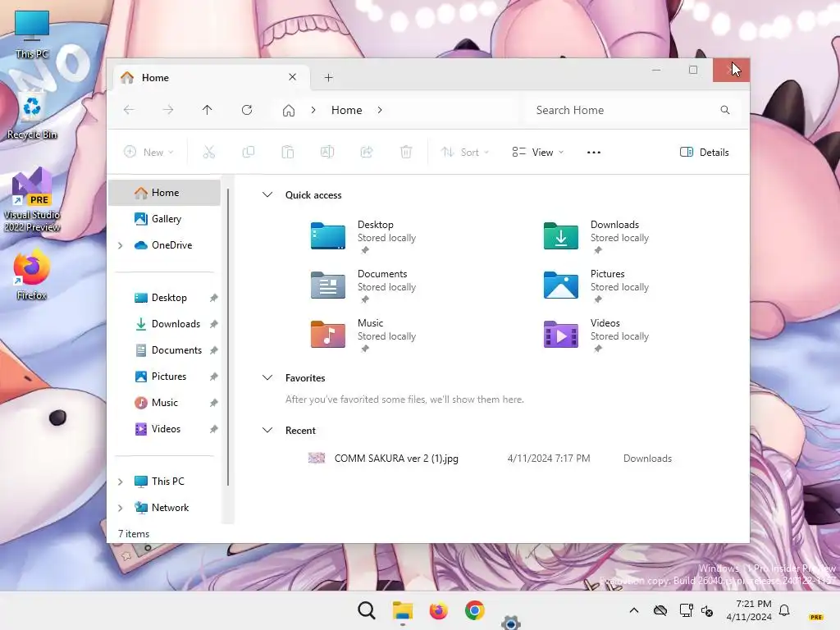Image resolution: width=840 pixels, height=630 pixels.
Task: Click the search magnifier in Search Home
Action: coord(725,110)
